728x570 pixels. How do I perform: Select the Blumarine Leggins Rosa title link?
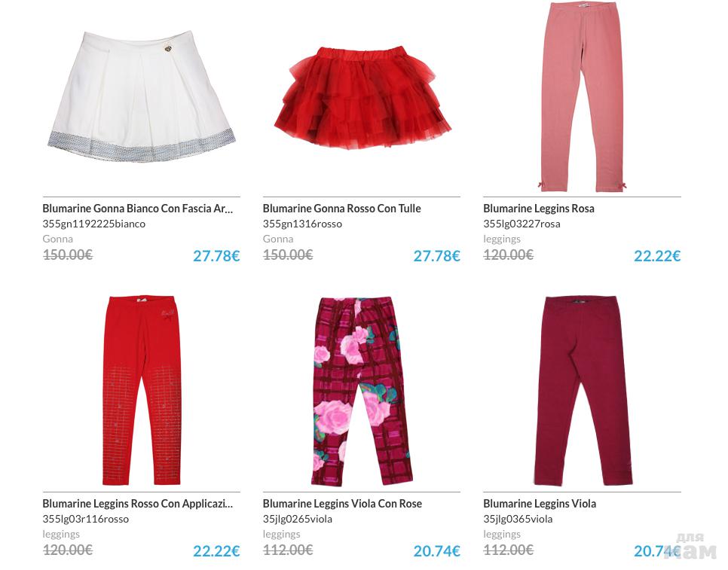click(x=539, y=209)
